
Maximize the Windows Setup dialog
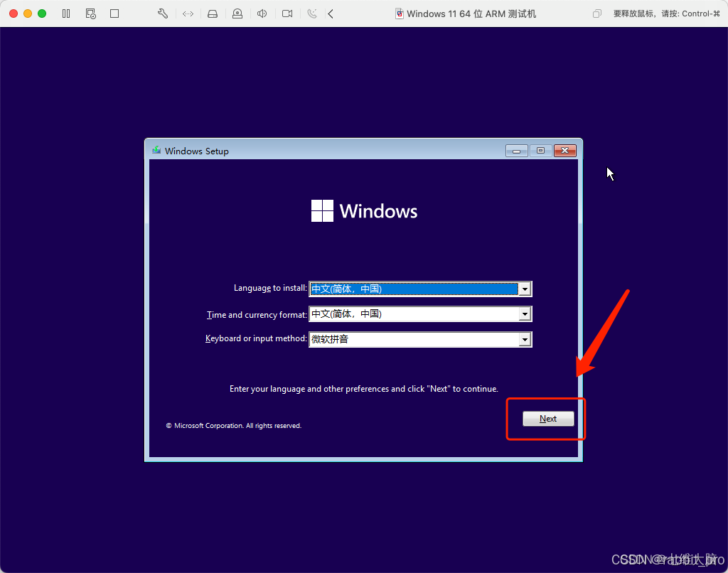click(540, 151)
